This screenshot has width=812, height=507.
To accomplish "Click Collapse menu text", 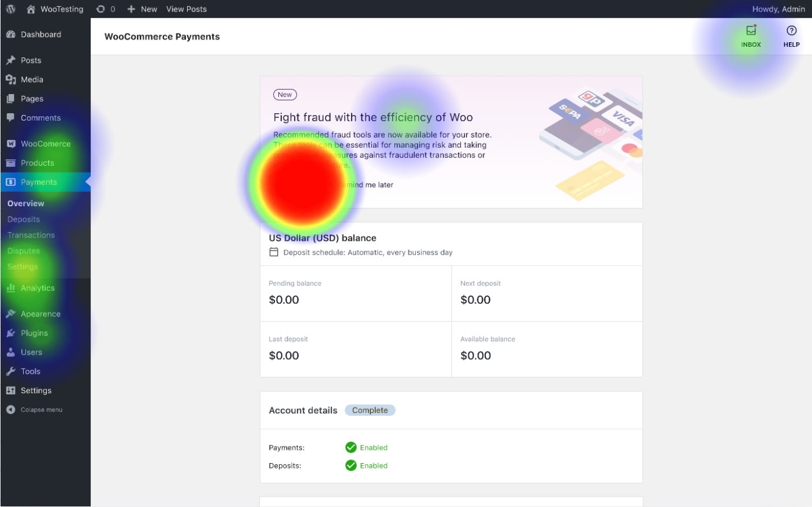I will 42,409.
